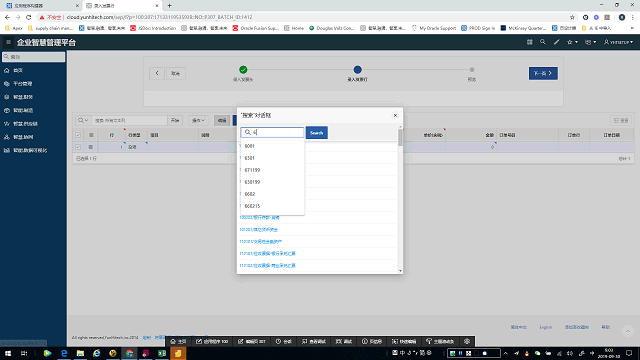Click the header magnifier search icon
Screen dimensions: 640x360
pos(542,42)
